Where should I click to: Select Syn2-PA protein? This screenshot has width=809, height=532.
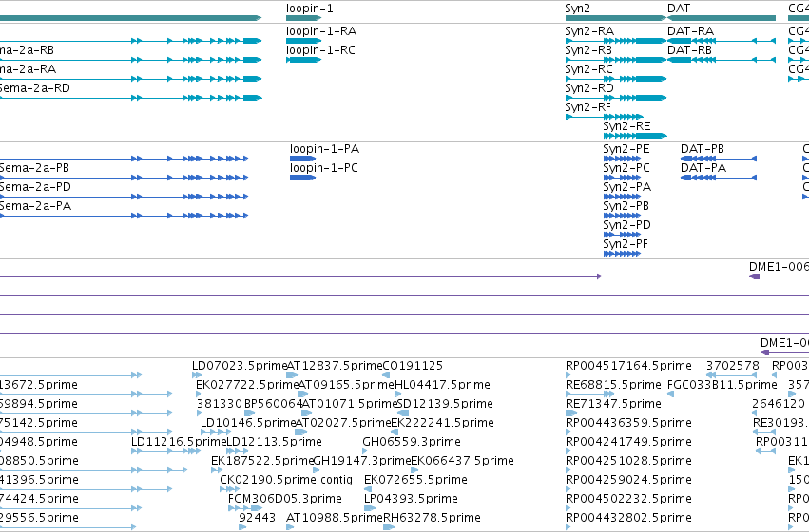click(x=622, y=197)
